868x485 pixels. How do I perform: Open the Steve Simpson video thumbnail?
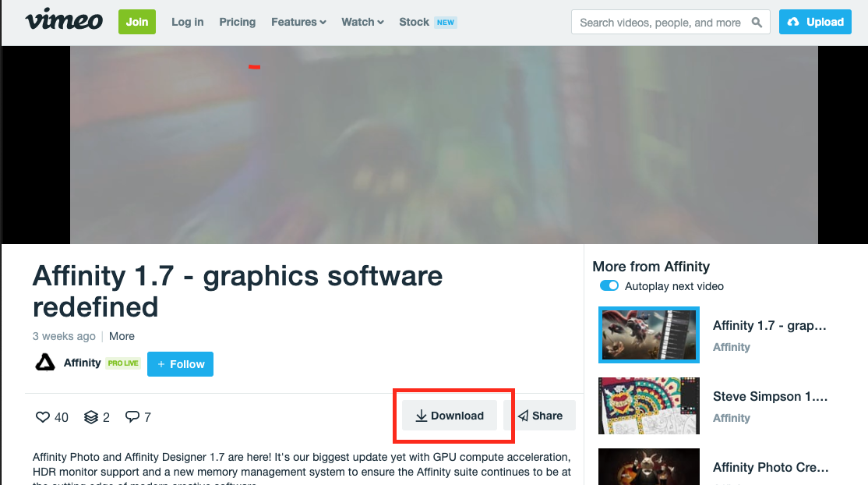point(649,405)
